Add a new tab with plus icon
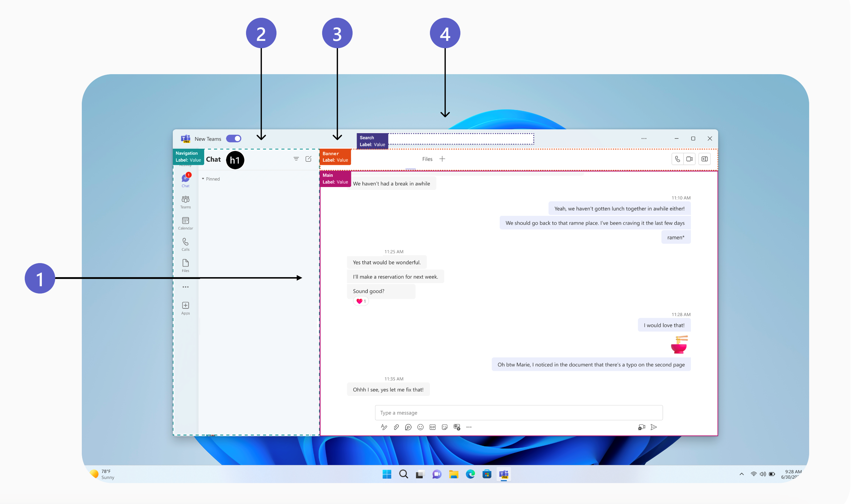The image size is (851, 504). click(442, 159)
